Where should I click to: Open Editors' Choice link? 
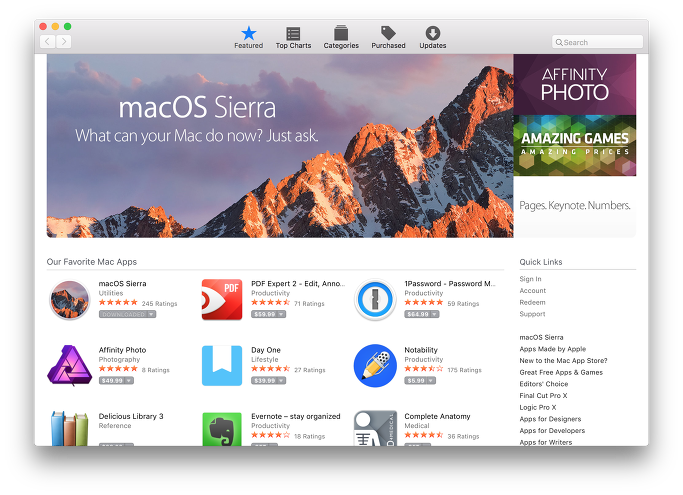point(544,384)
